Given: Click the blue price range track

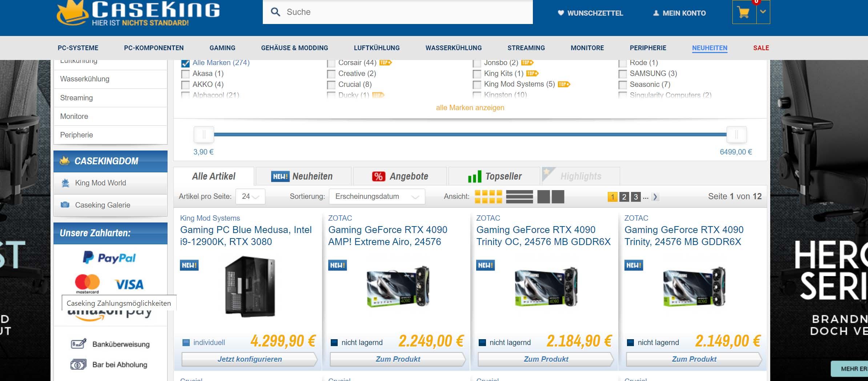Looking at the screenshot, I should (x=470, y=135).
